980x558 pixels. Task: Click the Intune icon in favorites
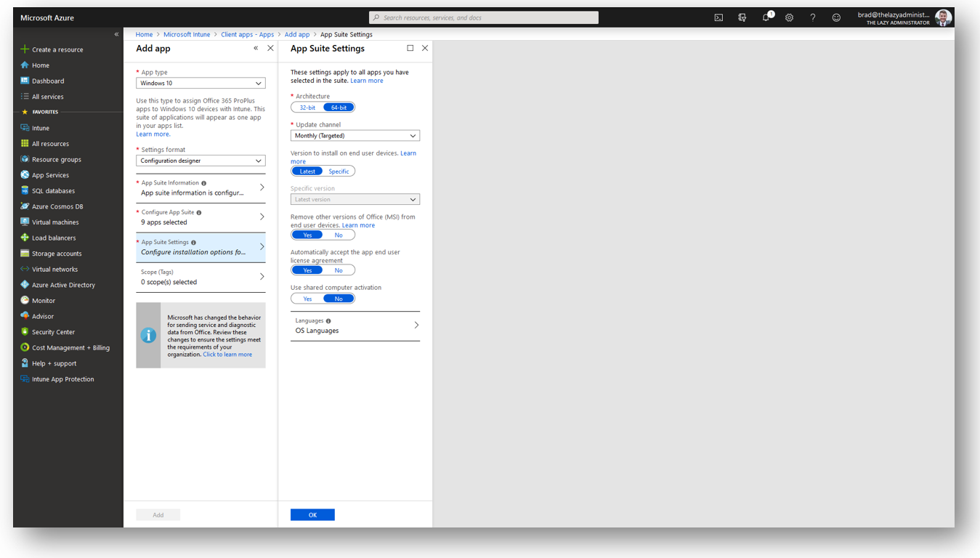(x=25, y=128)
